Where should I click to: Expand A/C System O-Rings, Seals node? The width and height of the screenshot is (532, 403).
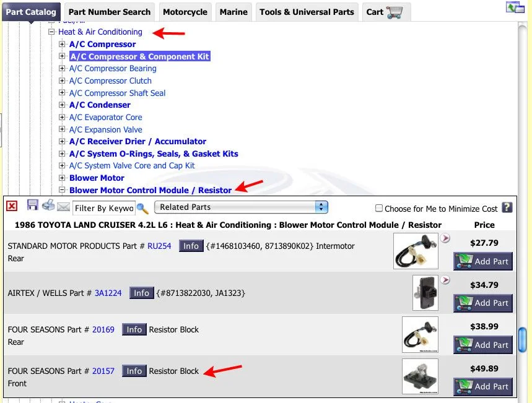click(x=62, y=154)
